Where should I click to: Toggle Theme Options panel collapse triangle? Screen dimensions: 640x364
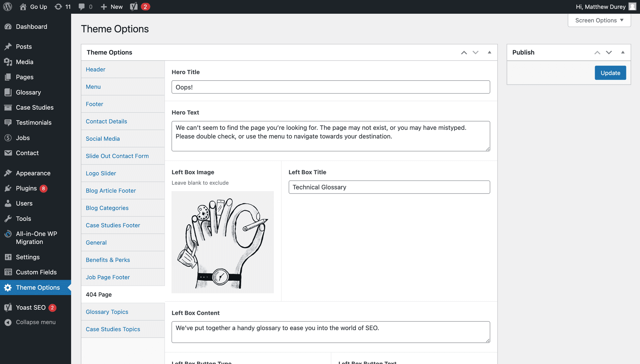(489, 52)
